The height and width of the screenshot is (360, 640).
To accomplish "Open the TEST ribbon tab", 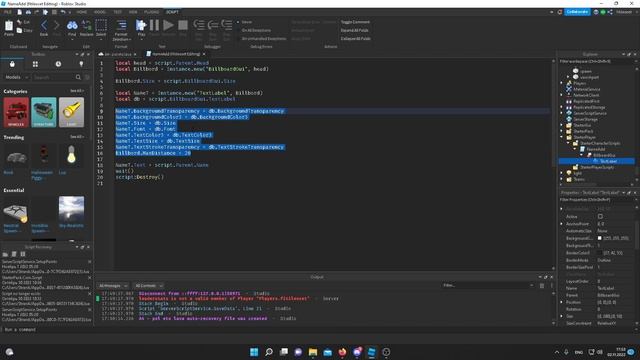I will pyautogui.click(x=118, y=12).
